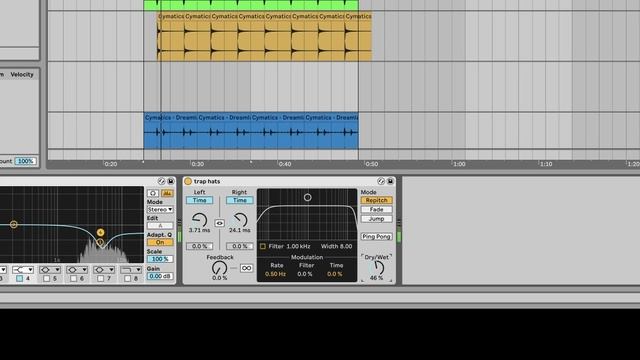Toggle EQ headphone audition mode icon
The height and width of the screenshot is (360, 640).
pos(153,193)
